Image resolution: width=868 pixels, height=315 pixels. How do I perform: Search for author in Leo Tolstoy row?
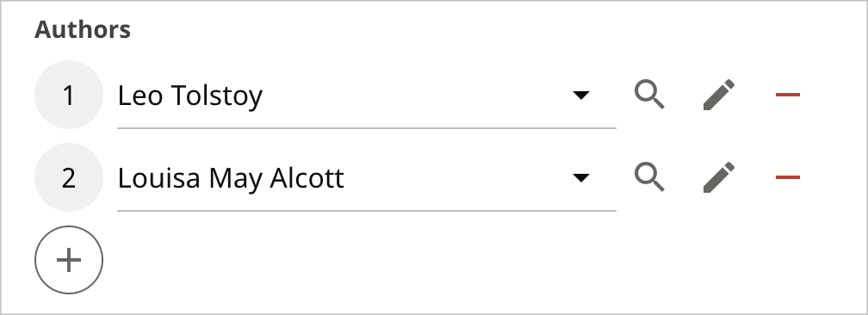(x=649, y=95)
